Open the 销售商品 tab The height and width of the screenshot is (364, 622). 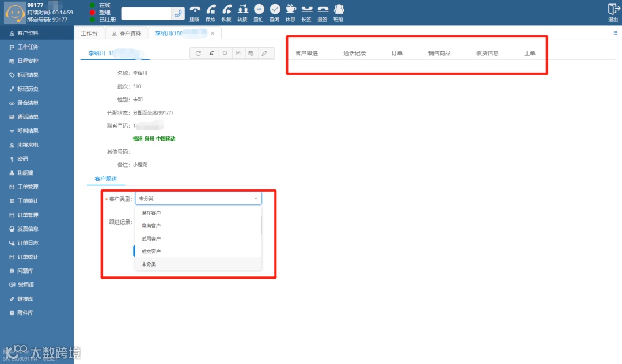point(439,53)
